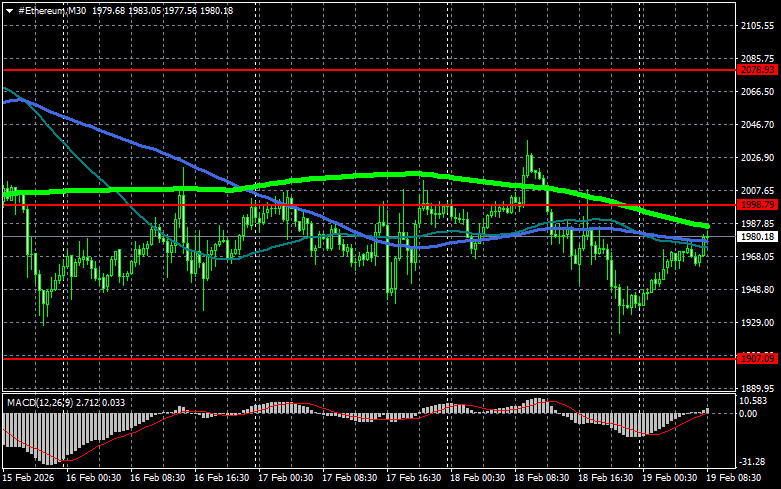This screenshot has width=781, height=489.
Task: Click the 16 Feb 16:30 time label
Action: point(222,478)
